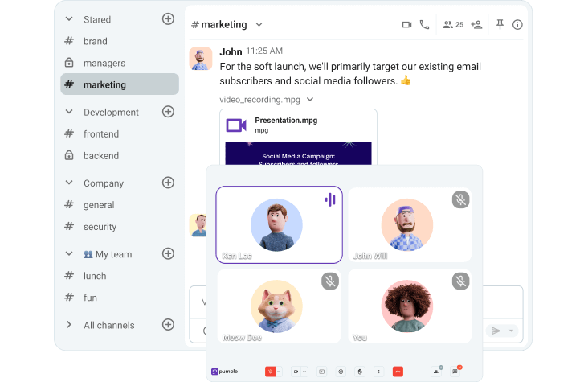The height and width of the screenshot is (382, 588).
Task: Click the muted mic icon on You tile
Action: point(461,281)
